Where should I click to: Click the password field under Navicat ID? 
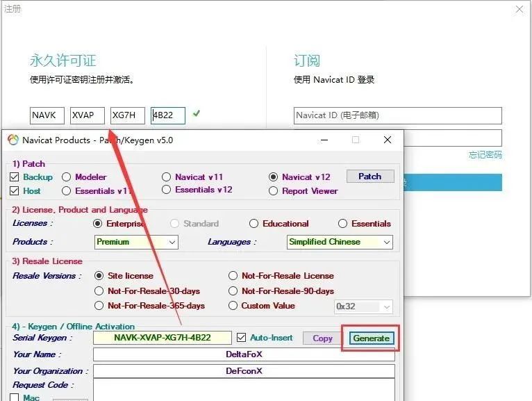[x=453, y=138]
